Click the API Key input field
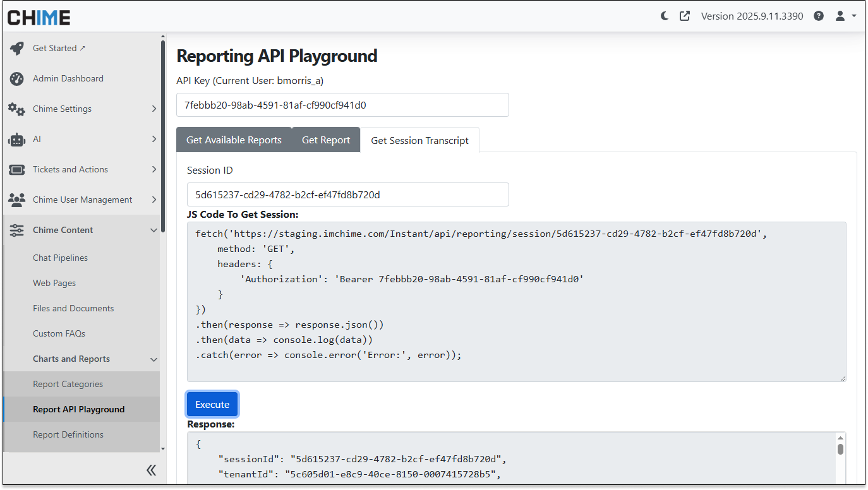This screenshot has width=868, height=490. coord(342,105)
